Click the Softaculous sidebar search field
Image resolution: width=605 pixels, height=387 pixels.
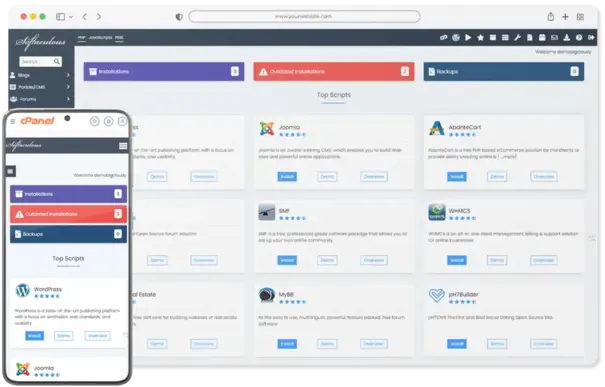41,61
